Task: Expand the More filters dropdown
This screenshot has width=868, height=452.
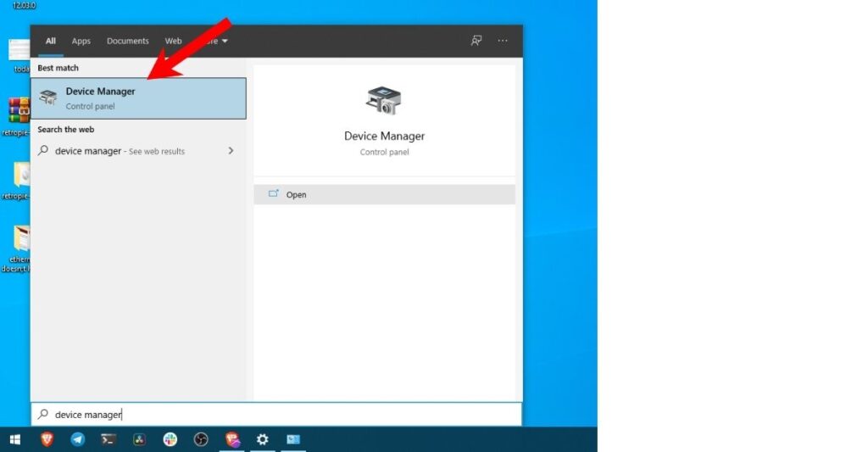Action: pyautogui.click(x=215, y=41)
